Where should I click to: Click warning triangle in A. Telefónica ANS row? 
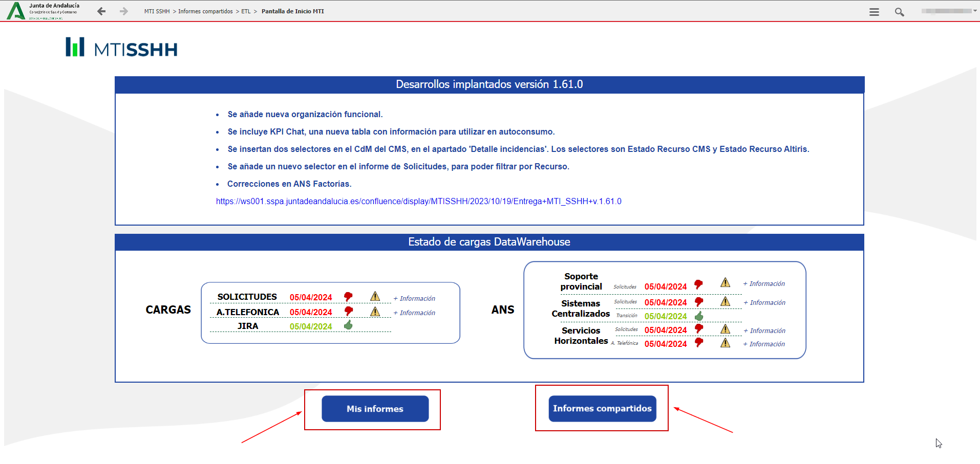click(x=726, y=342)
